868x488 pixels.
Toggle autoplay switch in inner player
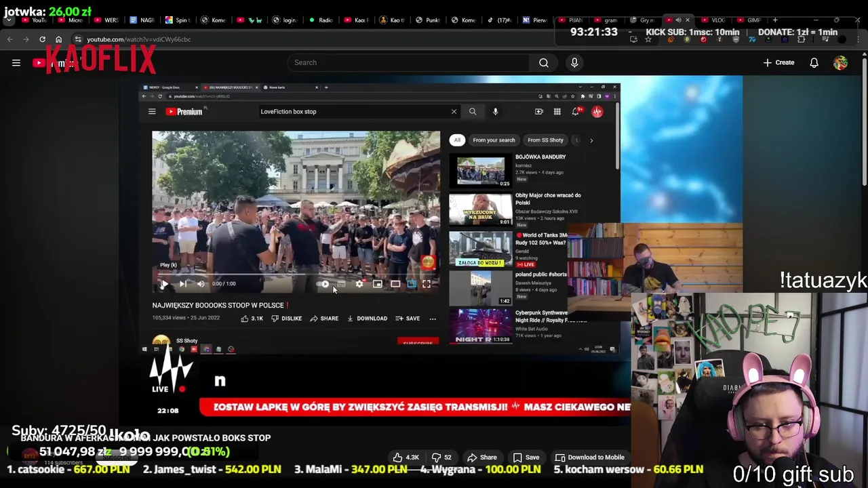(323, 284)
